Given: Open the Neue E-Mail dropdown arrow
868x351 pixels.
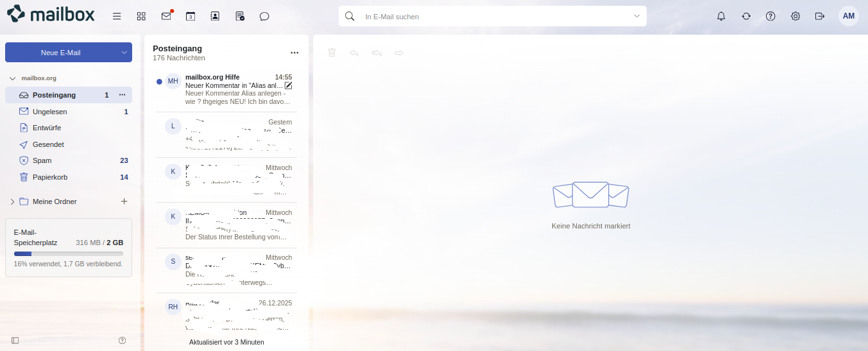Looking at the screenshot, I should [124, 53].
